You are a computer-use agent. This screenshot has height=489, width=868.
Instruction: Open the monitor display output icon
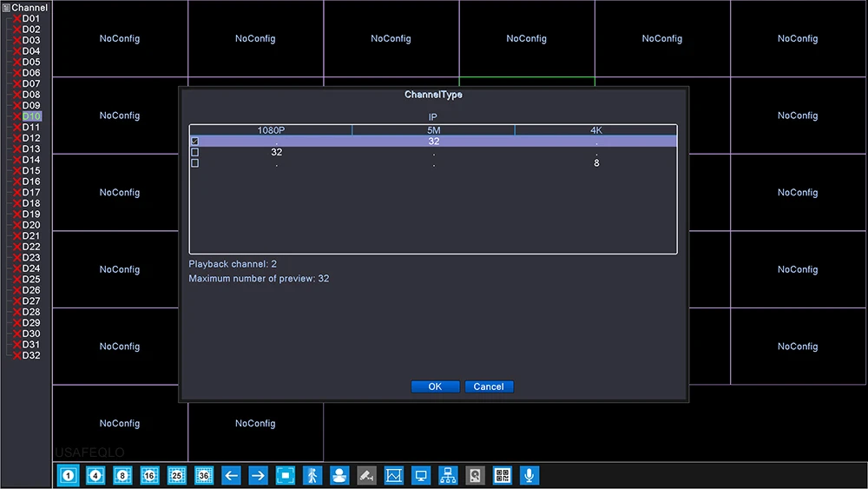(421, 475)
